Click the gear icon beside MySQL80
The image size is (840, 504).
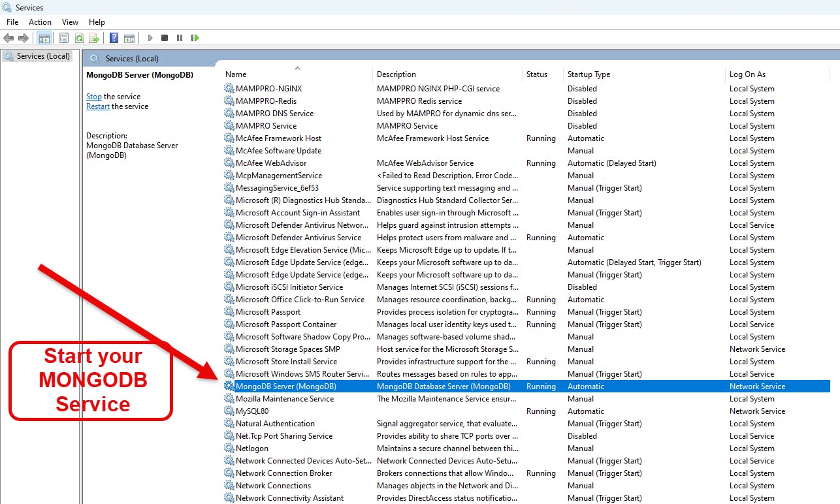tap(229, 411)
